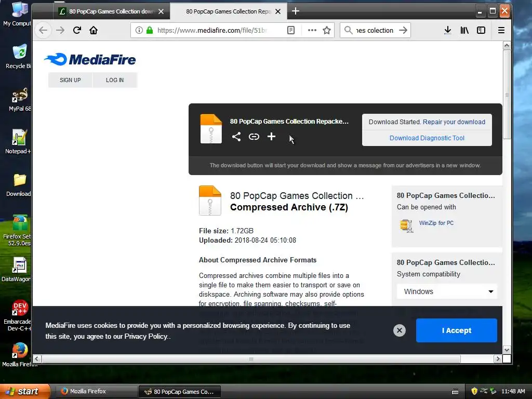The image size is (532, 399).
Task: Toggle the sidebar view icon
Action: tap(481, 30)
